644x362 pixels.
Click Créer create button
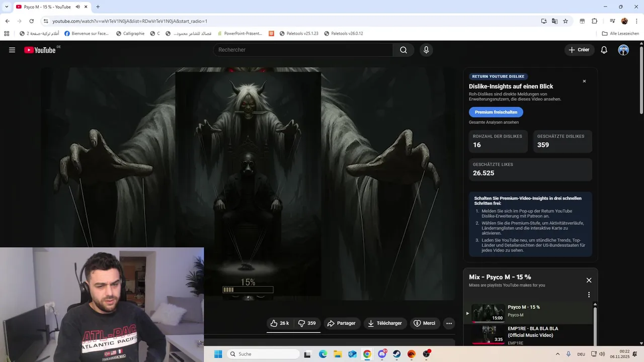click(579, 50)
